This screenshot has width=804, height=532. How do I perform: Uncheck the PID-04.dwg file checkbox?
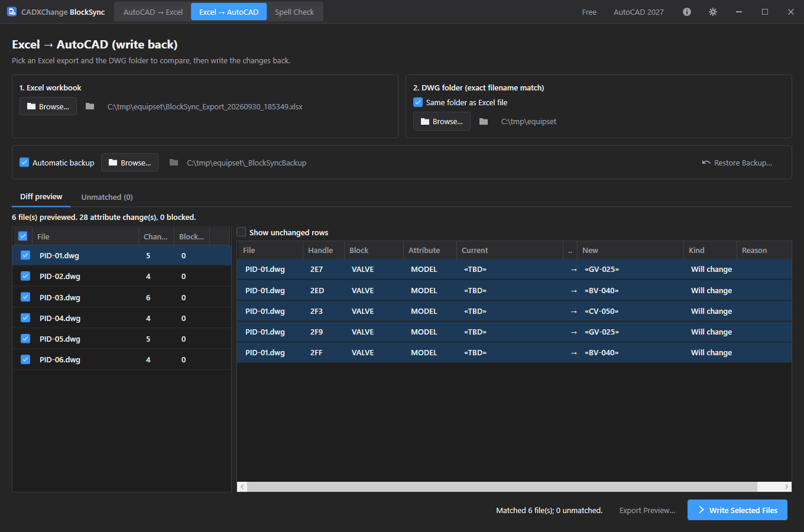click(25, 318)
